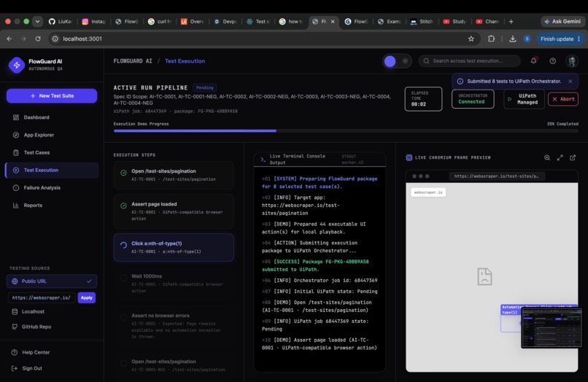Select the Open /test-sites/pagination completed step
588x382 pixels.
[x=174, y=175]
